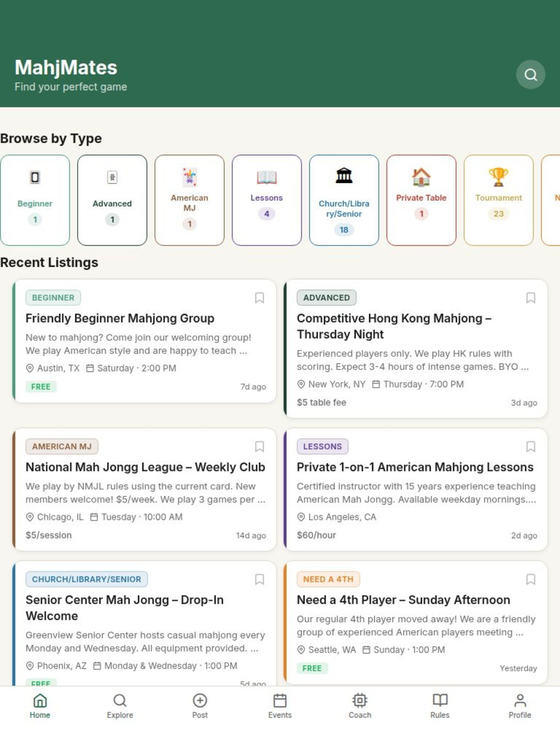Click the Sunday · 1:00 PM schedule
Image resolution: width=560 pixels, height=747 pixels.
coord(409,650)
